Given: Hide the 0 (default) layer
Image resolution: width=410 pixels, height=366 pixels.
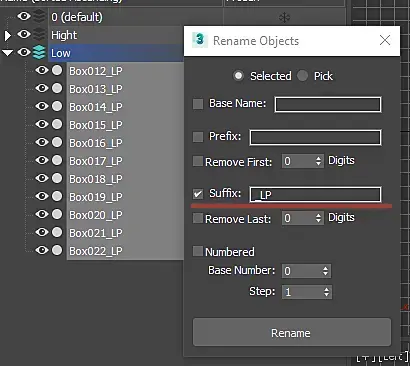Looking at the screenshot, I should [x=24, y=16].
